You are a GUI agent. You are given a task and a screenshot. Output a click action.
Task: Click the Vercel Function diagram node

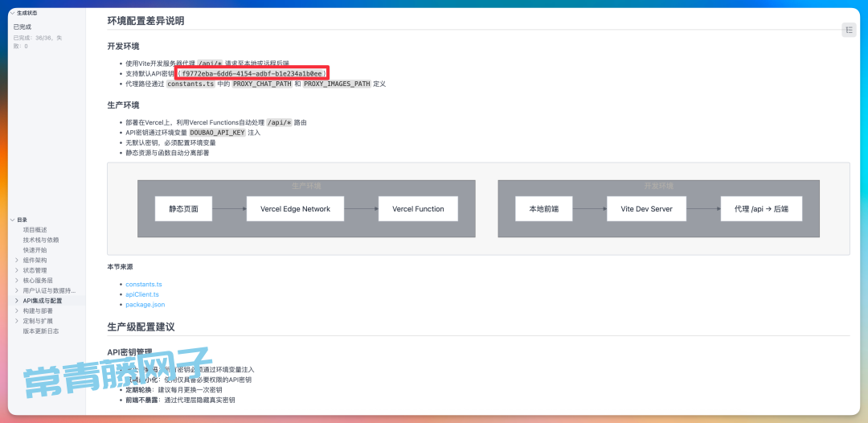(418, 209)
